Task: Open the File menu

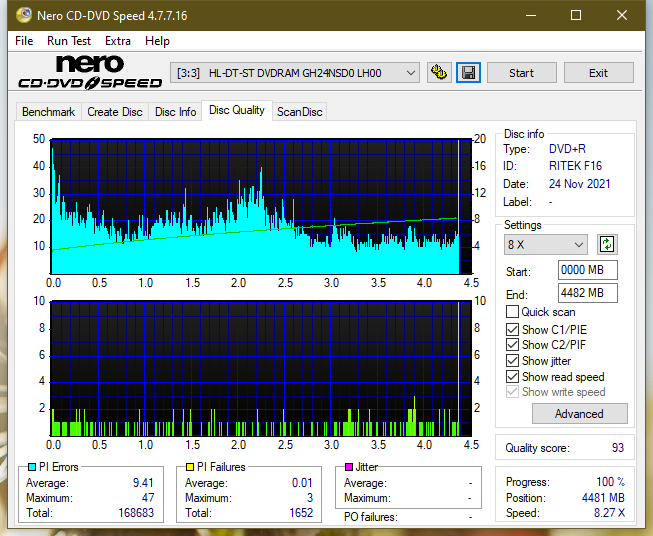Action: coord(24,41)
